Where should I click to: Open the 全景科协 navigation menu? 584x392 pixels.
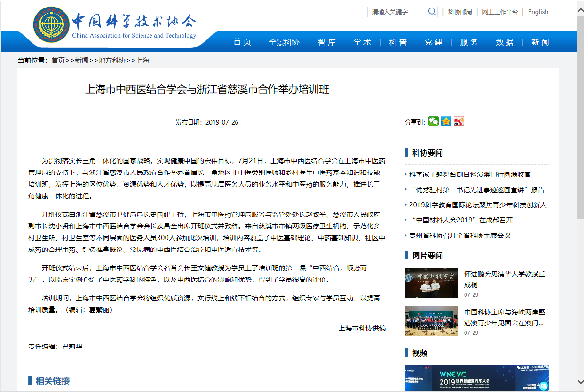pyautogui.click(x=284, y=42)
